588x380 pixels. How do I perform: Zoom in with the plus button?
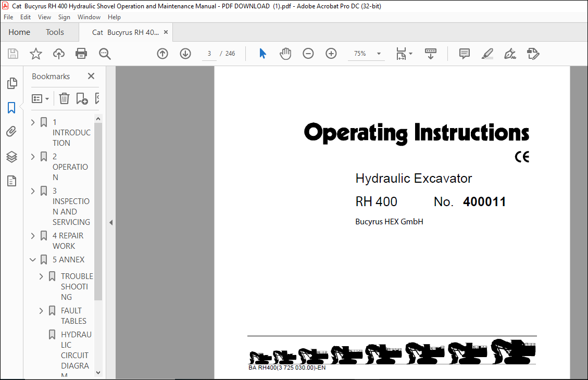[x=331, y=54]
